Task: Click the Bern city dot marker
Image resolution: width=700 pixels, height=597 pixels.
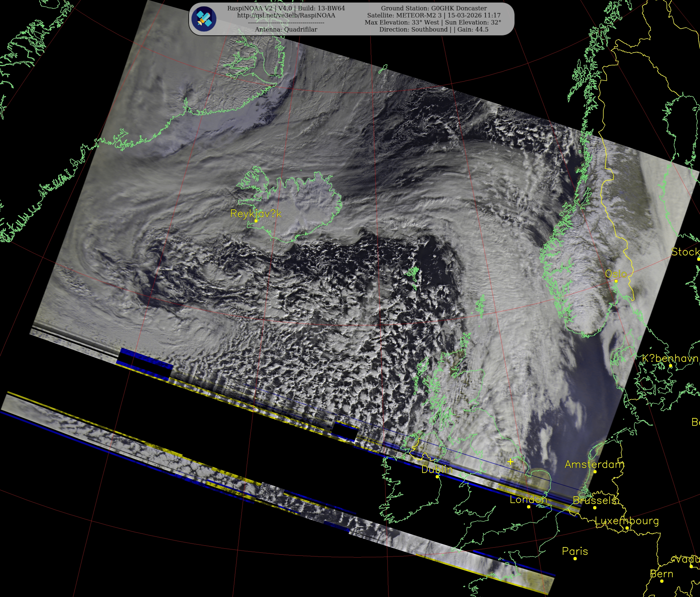Action: click(x=662, y=581)
